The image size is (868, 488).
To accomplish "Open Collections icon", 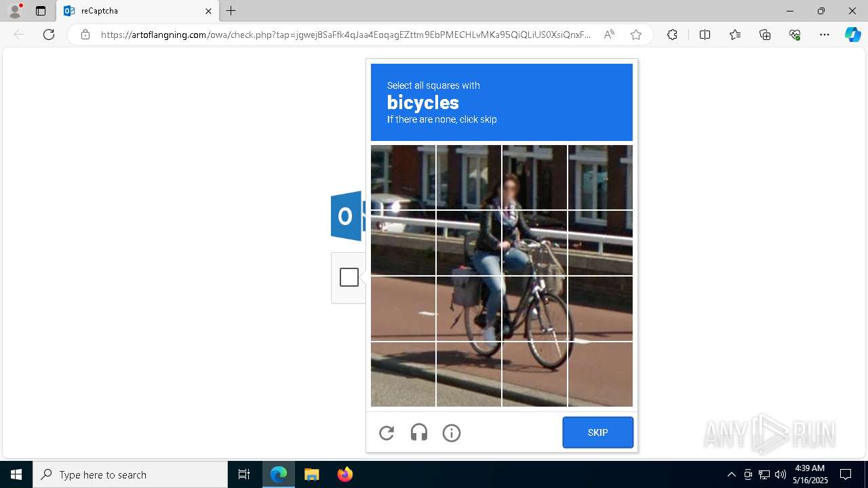I will coord(765,35).
